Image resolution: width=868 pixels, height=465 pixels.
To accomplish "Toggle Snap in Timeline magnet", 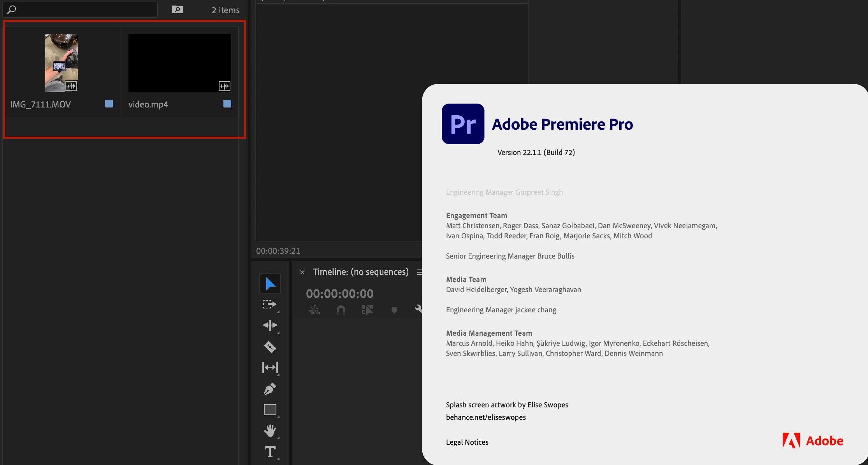I will [341, 310].
